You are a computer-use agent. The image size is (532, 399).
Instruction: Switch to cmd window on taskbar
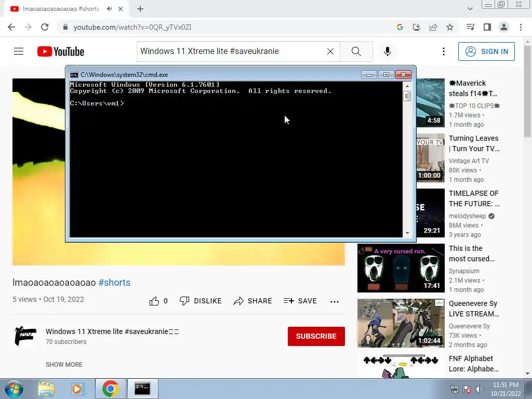(x=142, y=389)
